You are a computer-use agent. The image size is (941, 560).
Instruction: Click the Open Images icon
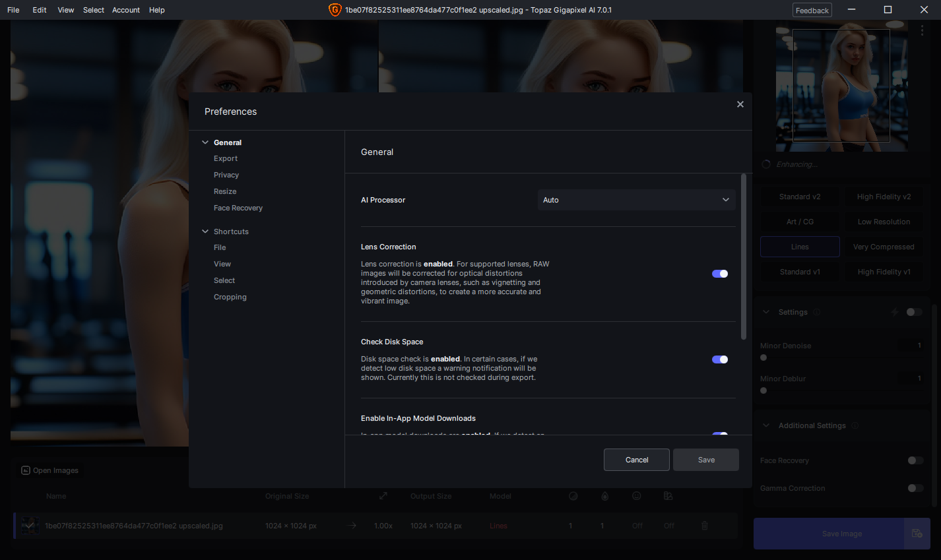coord(26,470)
